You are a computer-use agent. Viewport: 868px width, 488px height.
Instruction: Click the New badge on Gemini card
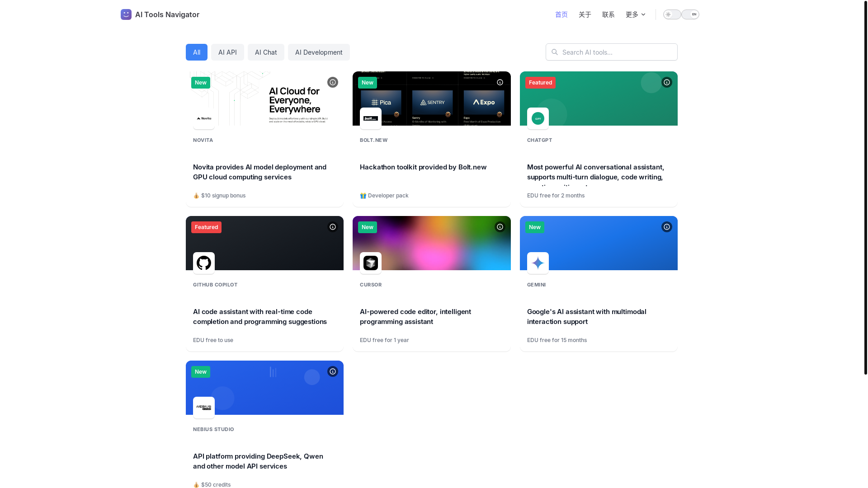pyautogui.click(x=535, y=227)
